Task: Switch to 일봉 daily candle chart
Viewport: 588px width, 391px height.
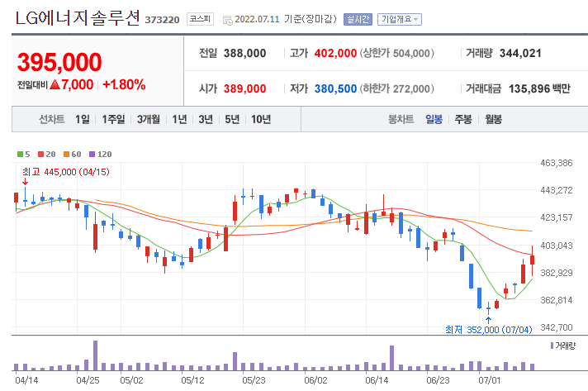Action: tap(434, 119)
